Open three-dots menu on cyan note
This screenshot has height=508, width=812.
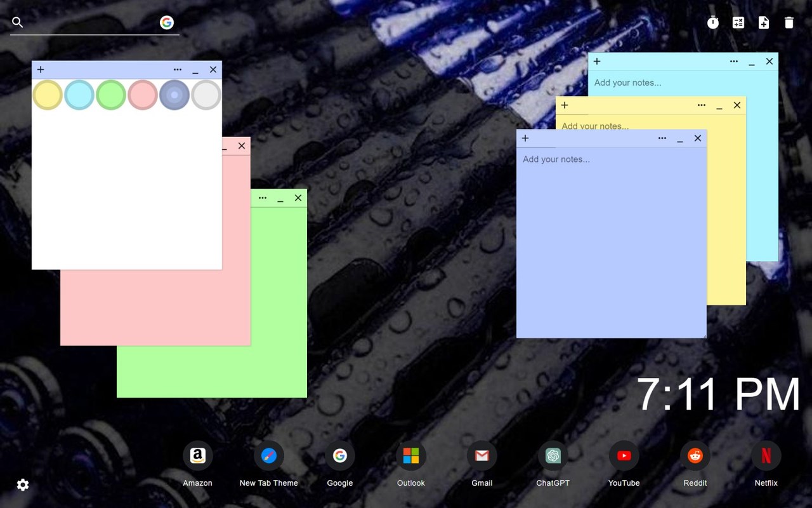point(734,62)
